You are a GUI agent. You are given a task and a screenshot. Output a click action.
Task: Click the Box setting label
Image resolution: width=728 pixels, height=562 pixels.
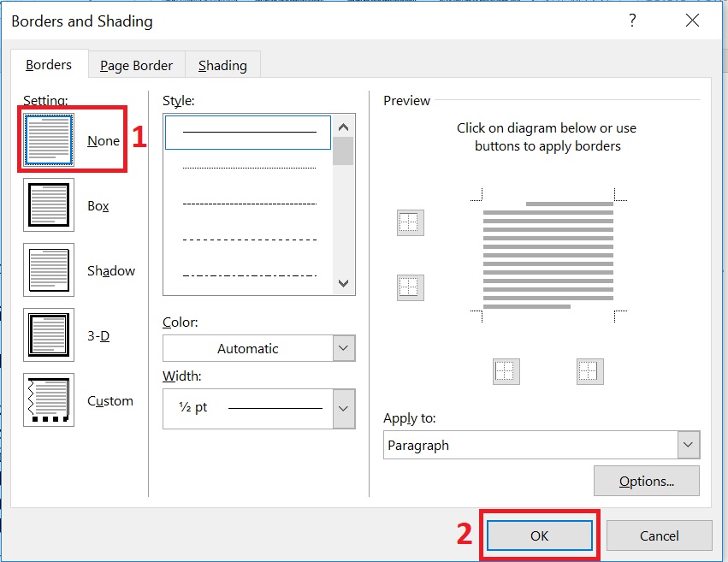[98, 205]
